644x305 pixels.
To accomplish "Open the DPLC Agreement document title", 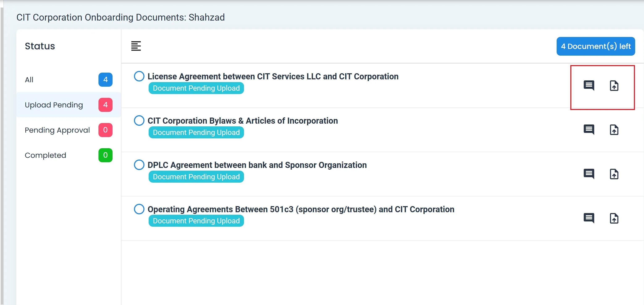I will (257, 165).
